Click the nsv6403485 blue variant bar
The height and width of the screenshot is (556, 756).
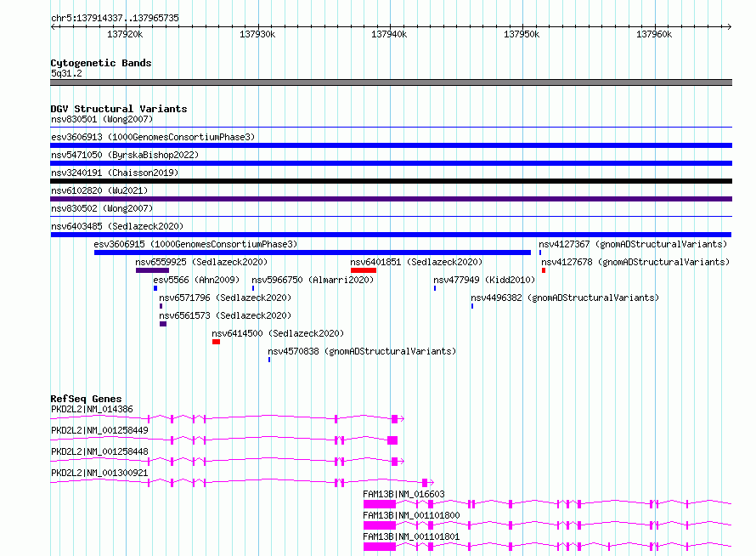(391, 235)
